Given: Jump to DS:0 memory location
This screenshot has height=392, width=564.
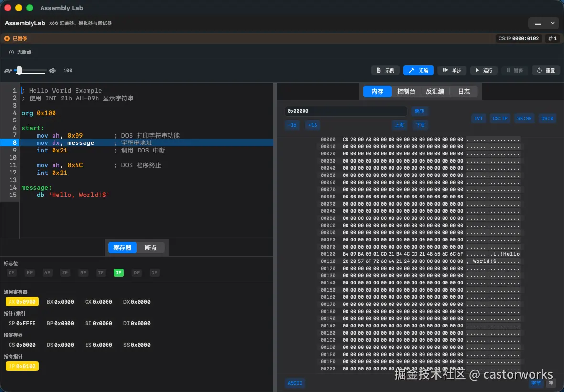Looking at the screenshot, I should (547, 119).
